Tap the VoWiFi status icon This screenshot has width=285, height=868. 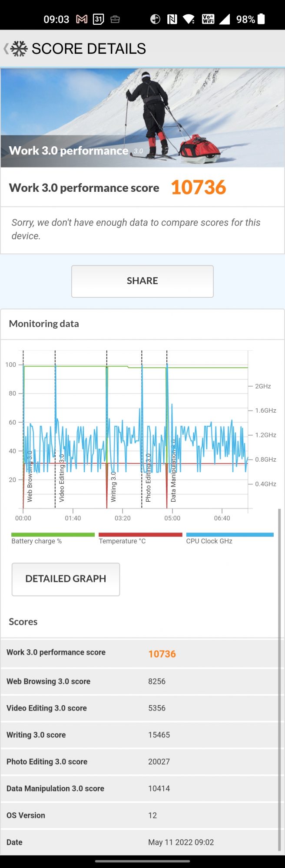click(208, 19)
